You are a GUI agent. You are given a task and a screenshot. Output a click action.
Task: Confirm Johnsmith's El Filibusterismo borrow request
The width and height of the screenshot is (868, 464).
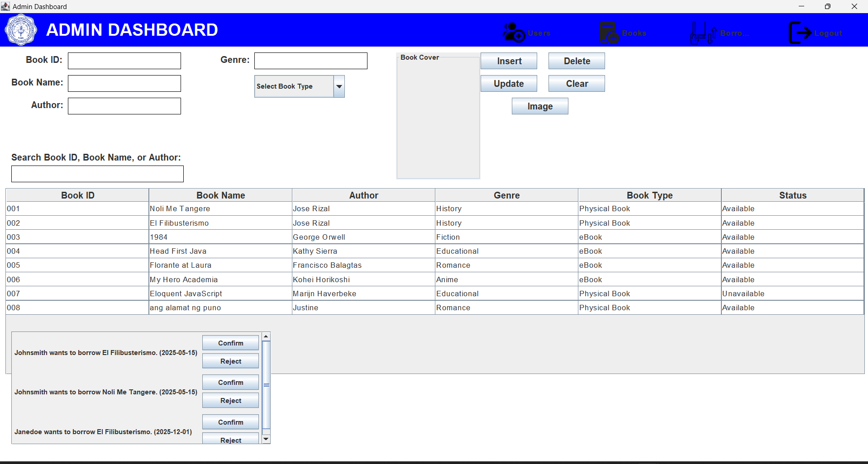click(x=230, y=343)
